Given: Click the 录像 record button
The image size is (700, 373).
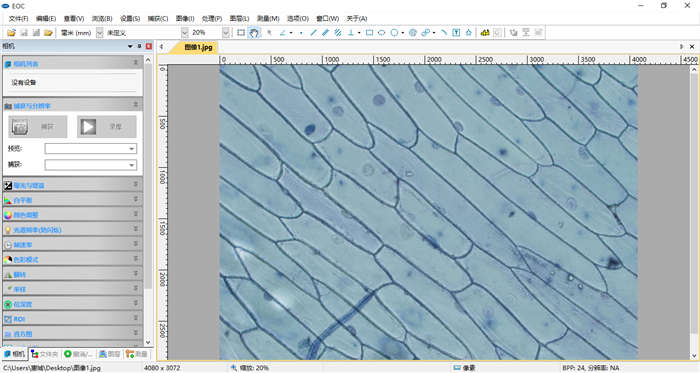Looking at the screenshot, I should 106,127.
